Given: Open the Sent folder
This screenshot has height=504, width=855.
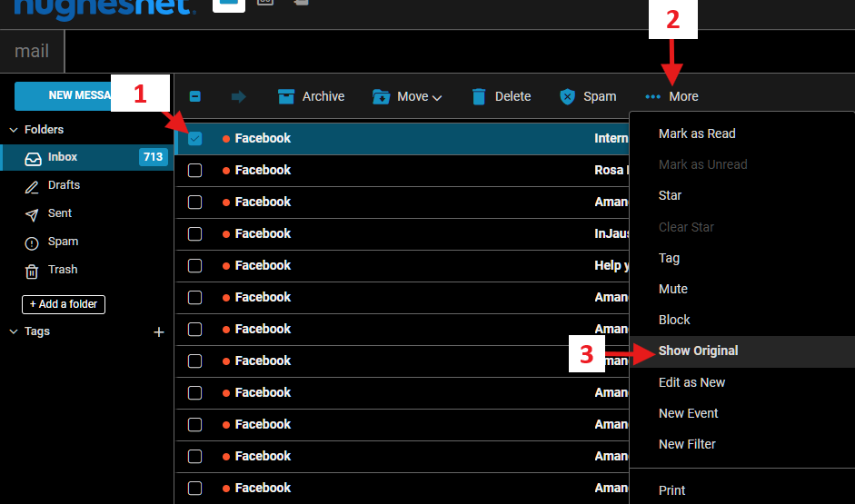Looking at the screenshot, I should click(x=59, y=213).
